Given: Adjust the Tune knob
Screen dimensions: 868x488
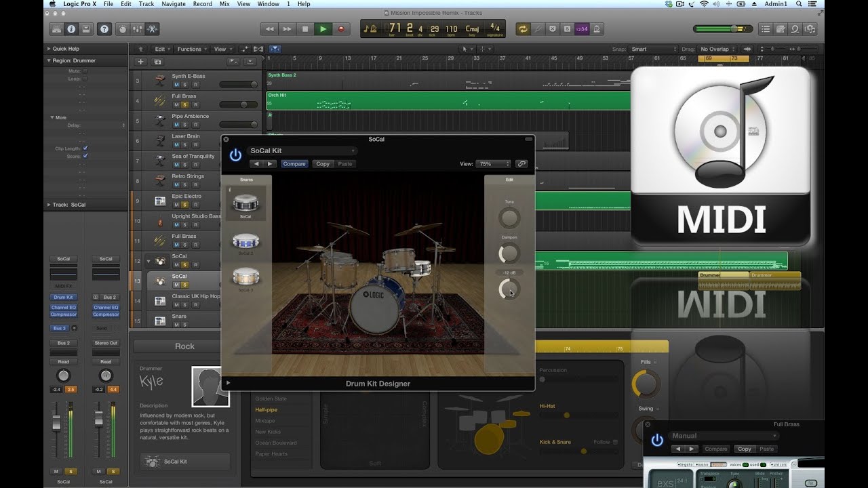Looking at the screenshot, I should pos(509,218).
